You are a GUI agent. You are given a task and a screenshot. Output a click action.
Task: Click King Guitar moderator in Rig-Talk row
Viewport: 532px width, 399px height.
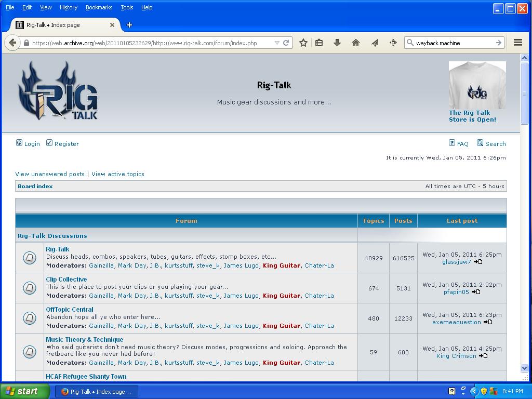coord(282,265)
